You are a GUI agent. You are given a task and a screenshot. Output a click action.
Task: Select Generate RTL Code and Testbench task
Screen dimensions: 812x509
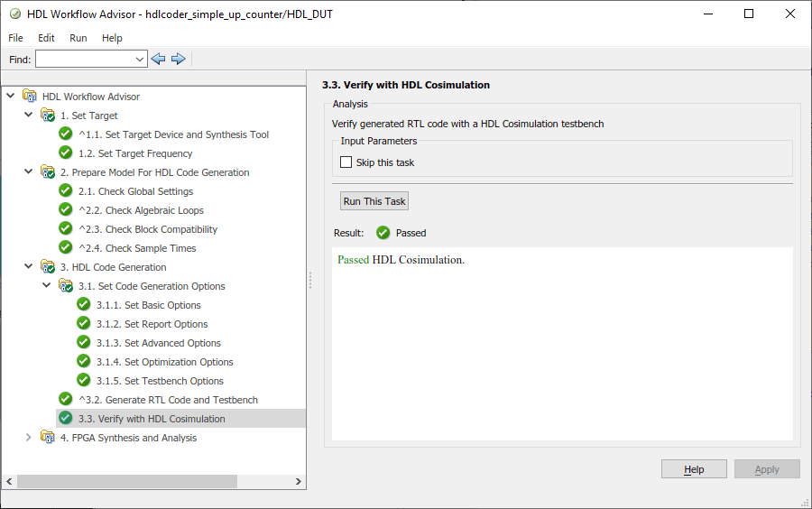pyautogui.click(x=168, y=400)
